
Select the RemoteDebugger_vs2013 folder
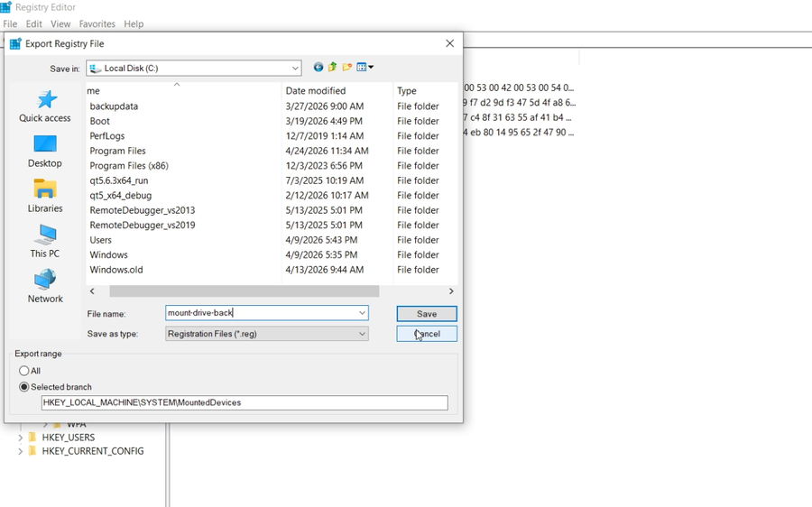(143, 210)
